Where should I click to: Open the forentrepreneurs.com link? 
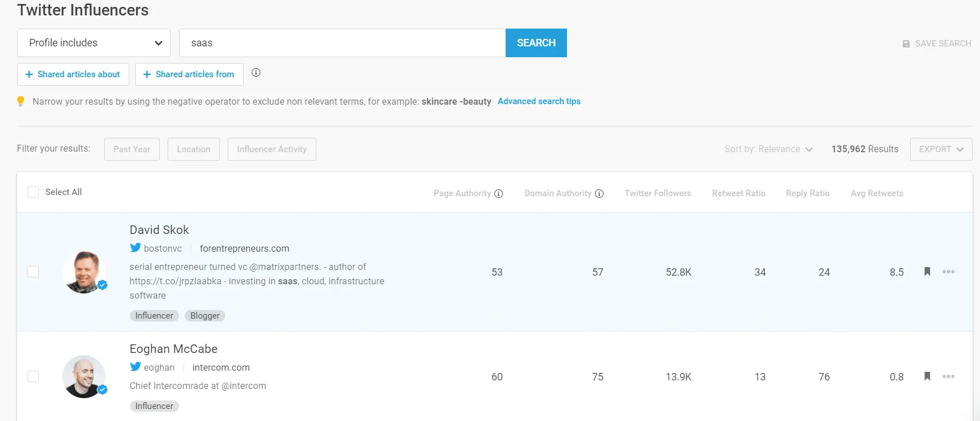[244, 248]
